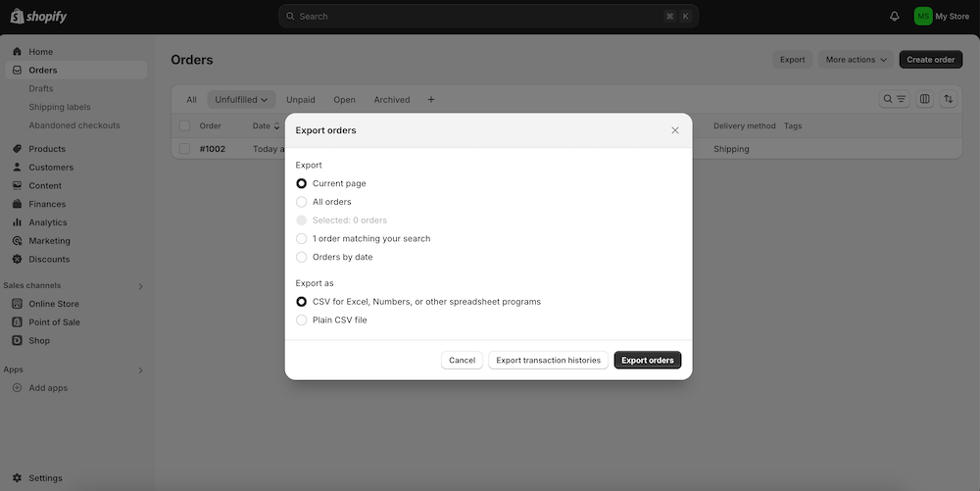The width and height of the screenshot is (980, 491).
Task: Select the All orders radio option
Action: (x=301, y=202)
